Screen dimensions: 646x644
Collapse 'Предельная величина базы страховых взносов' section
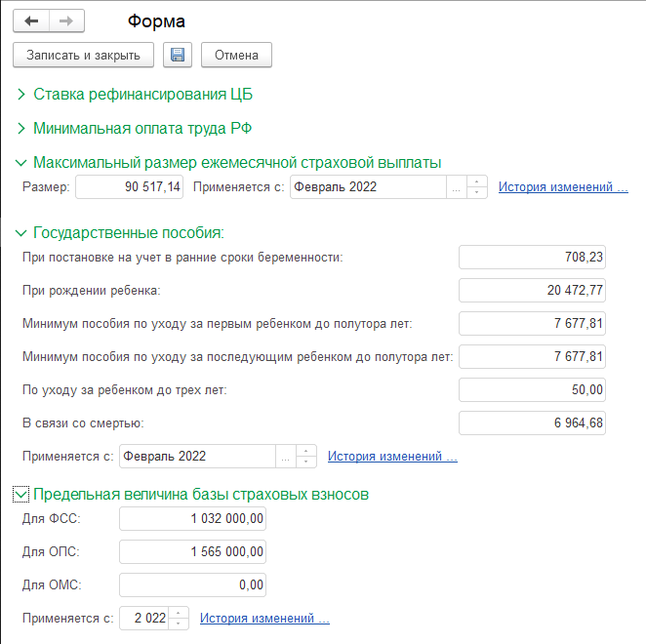click(x=20, y=495)
